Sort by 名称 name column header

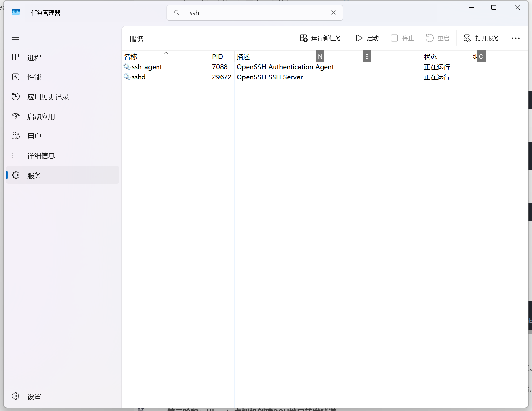click(x=166, y=56)
